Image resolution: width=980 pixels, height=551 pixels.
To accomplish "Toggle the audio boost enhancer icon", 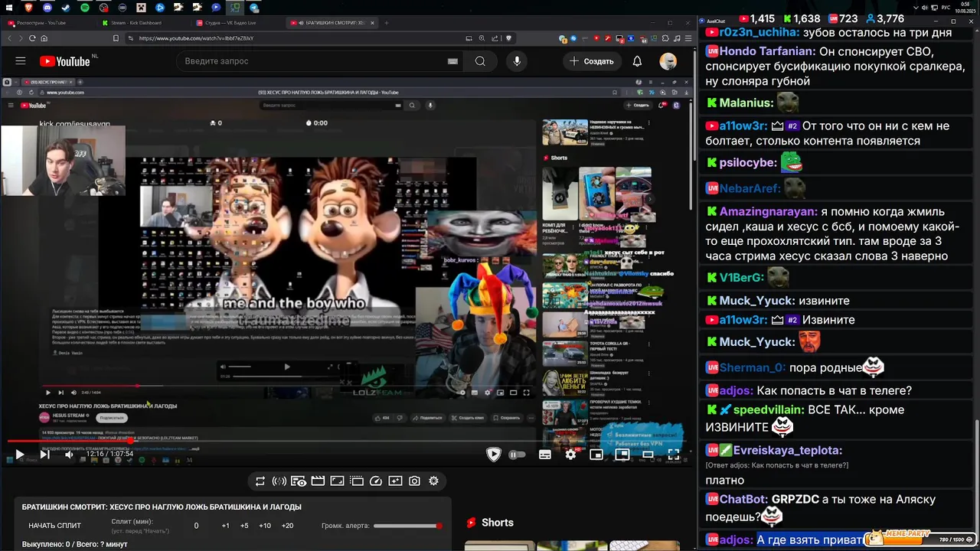I will pos(279,481).
